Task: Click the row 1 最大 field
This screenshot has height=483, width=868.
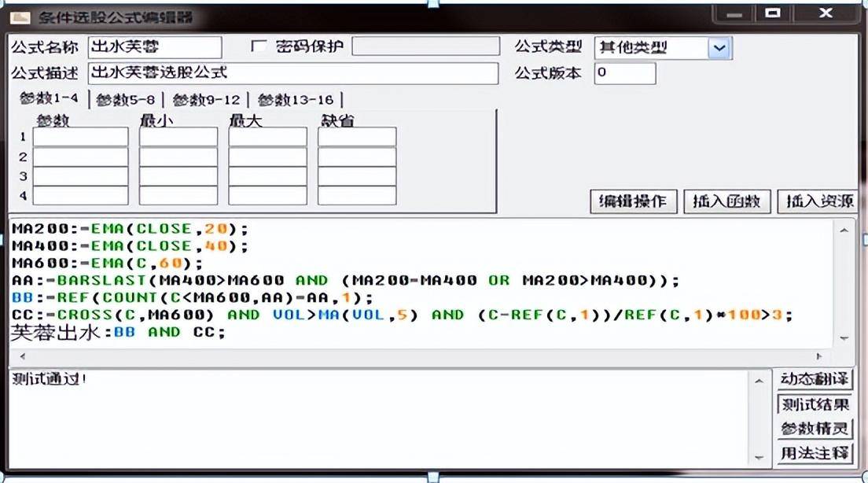Action: [x=267, y=137]
